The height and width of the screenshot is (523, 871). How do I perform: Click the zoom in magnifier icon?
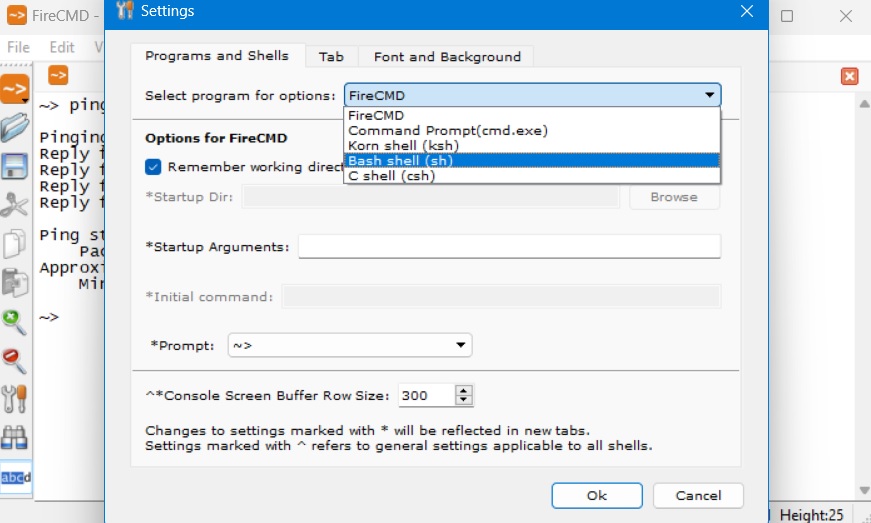point(14,322)
